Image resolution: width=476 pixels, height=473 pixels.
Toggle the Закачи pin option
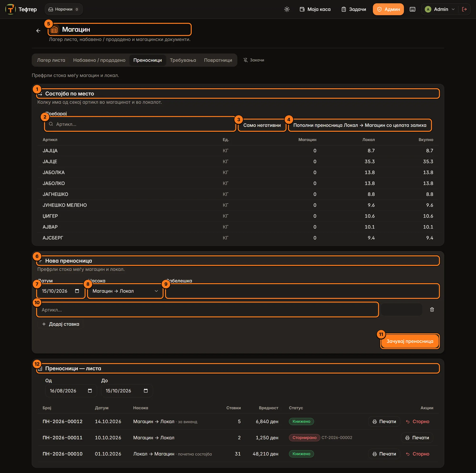[254, 60]
